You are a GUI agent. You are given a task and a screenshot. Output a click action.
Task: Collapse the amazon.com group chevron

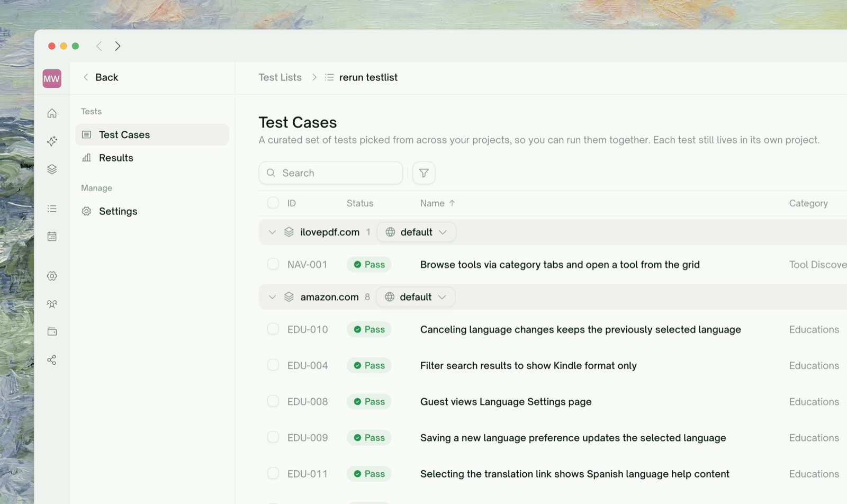(x=272, y=297)
